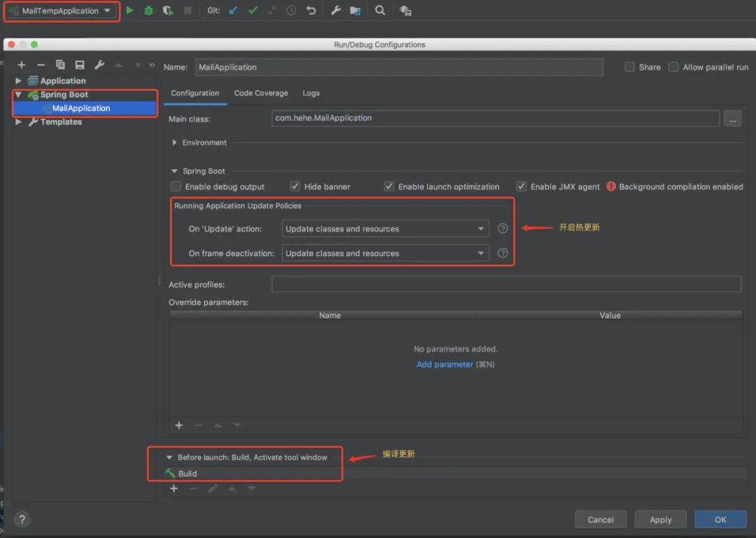Collapse the Spring Boot settings section
The width and height of the screenshot is (756, 538).
(175, 171)
